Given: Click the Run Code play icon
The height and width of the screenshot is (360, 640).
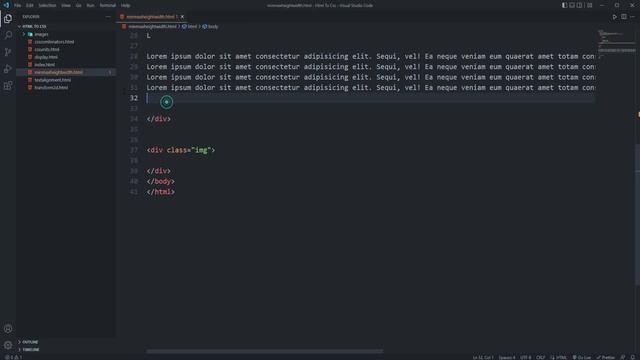Looking at the screenshot, I should (x=614, y=17).
